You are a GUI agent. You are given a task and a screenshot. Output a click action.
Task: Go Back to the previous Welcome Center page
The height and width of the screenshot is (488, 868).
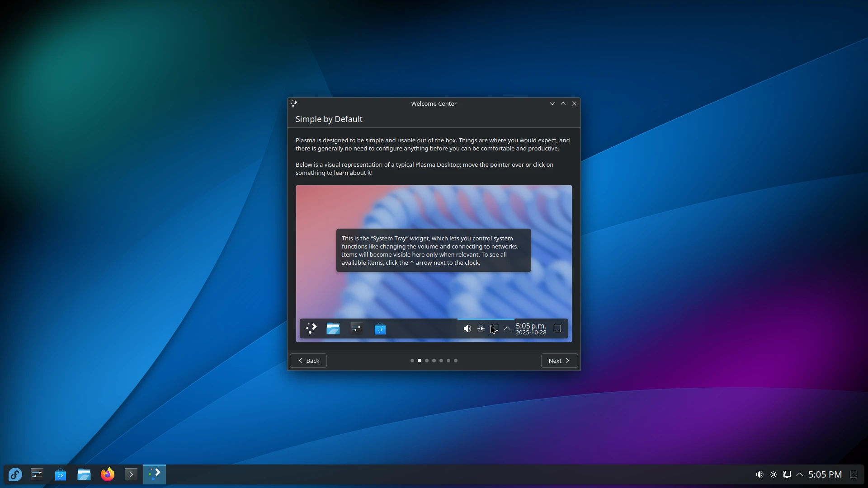pyautogui.click(x=308, y=361)
